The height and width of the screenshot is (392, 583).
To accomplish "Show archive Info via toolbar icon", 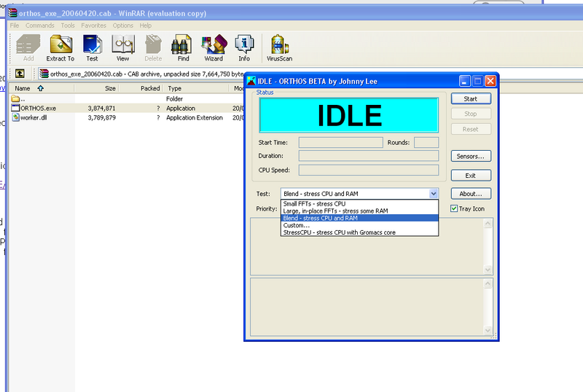I will tap(244, 47).
